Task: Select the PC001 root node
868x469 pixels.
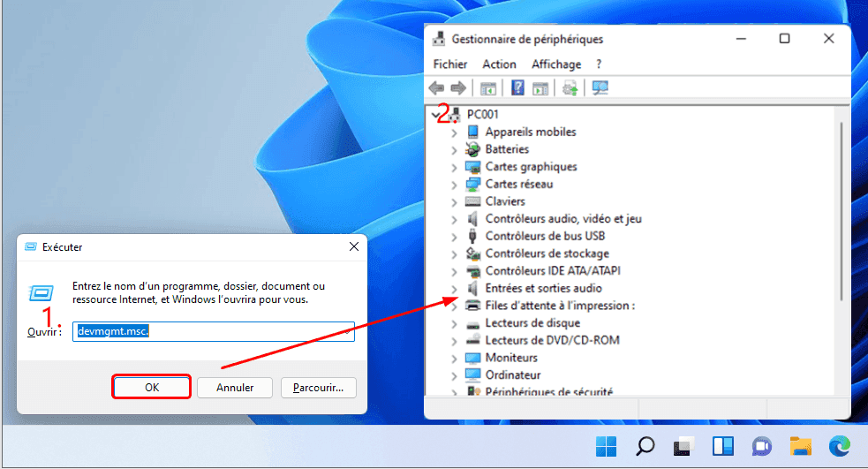Action: tap(482, 115)
